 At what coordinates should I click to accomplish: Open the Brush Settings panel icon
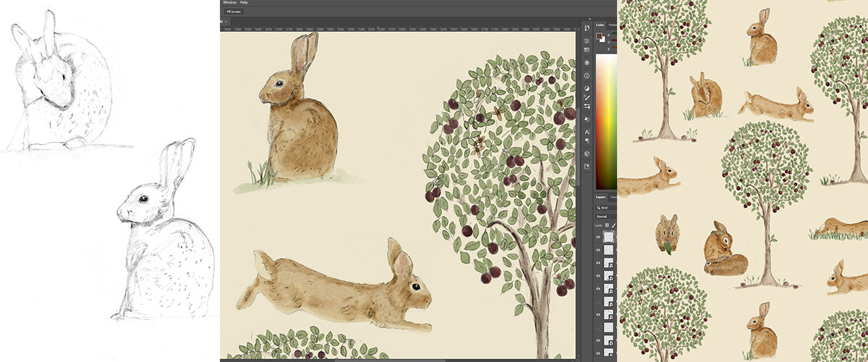(587, 106)
